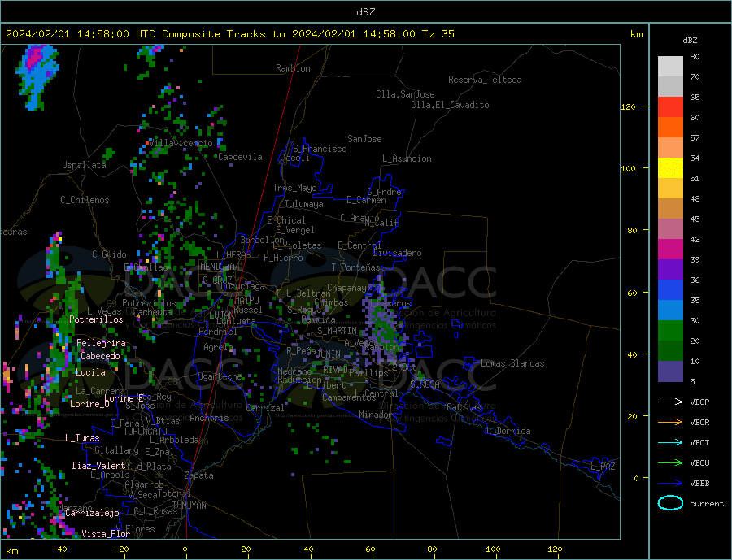This screenshot has height=560, width=732.
Task: Click the 'Lomas_Blancas' place label
Action: 512,363
